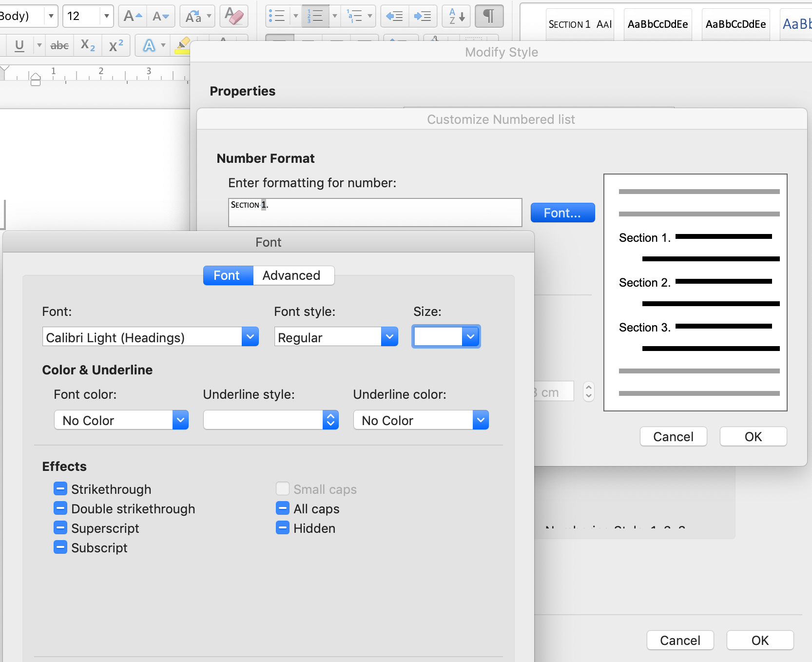Click OK in Modify Style dialog
Viewport: 812px width, 662px height.
[x=760, y=640]
